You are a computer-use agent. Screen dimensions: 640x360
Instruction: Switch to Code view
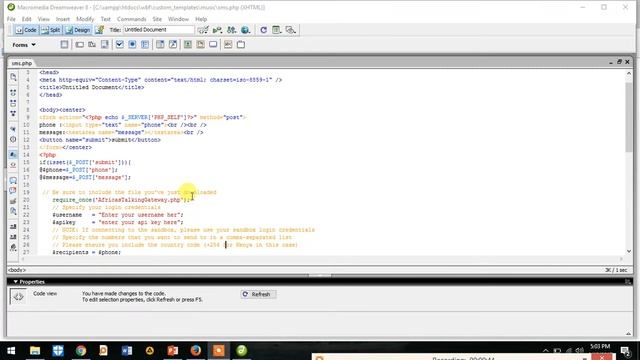pos(26,30)
